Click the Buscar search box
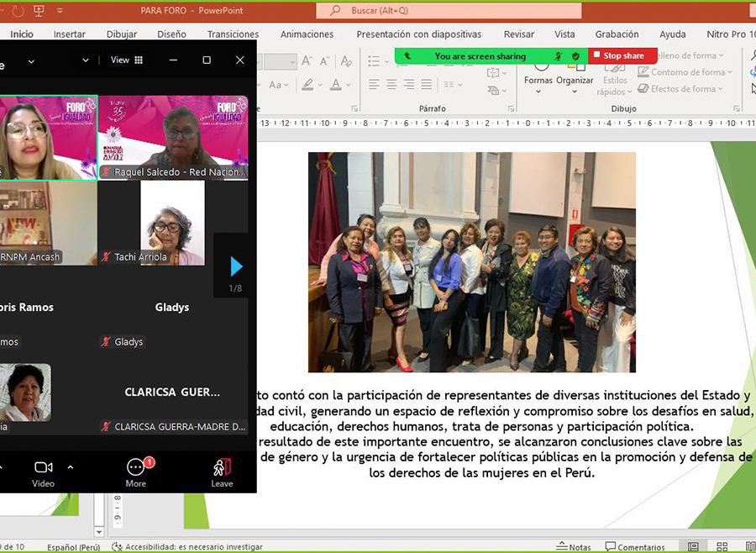Image resolution: width=756 pixels, height=553 pixels. [x=449, y=11]
